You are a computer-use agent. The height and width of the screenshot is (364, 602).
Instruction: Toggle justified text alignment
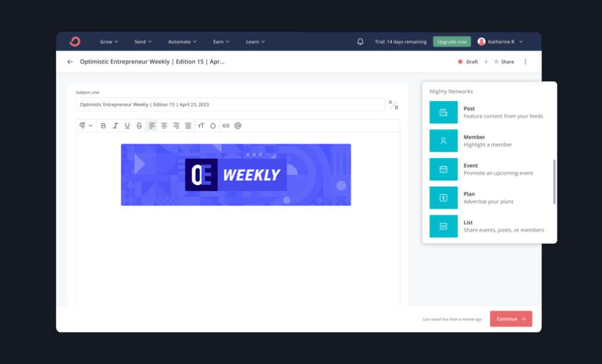[188, 125]
